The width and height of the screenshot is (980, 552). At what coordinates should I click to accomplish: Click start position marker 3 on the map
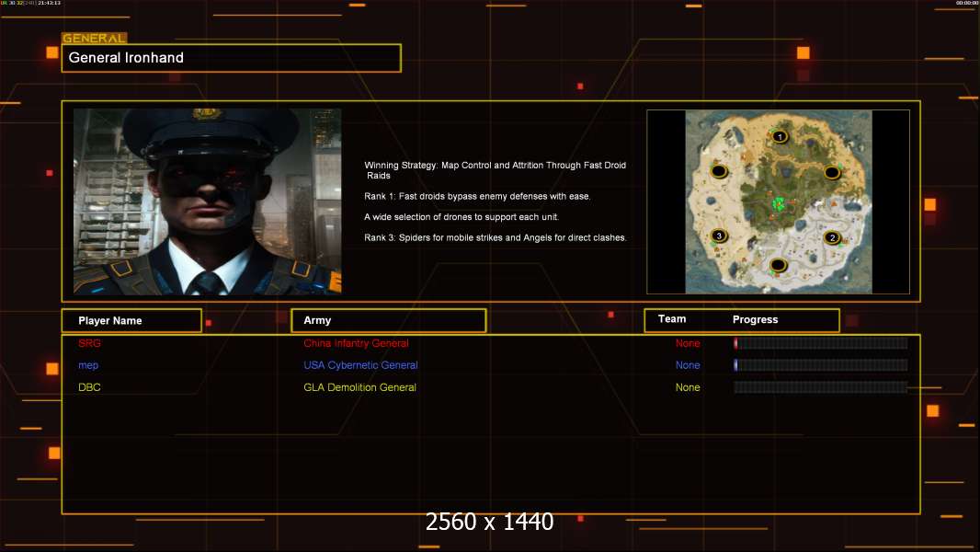pos(719,236)
